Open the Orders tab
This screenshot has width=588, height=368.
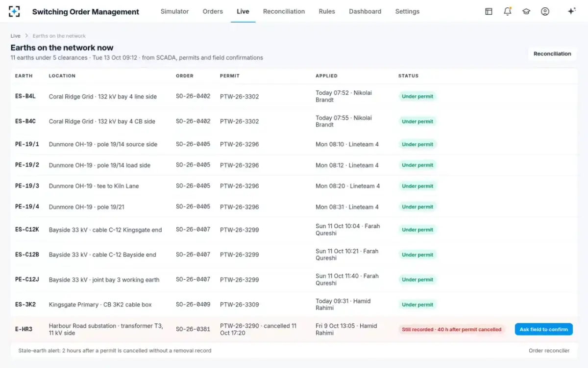[x=213, y=11]
